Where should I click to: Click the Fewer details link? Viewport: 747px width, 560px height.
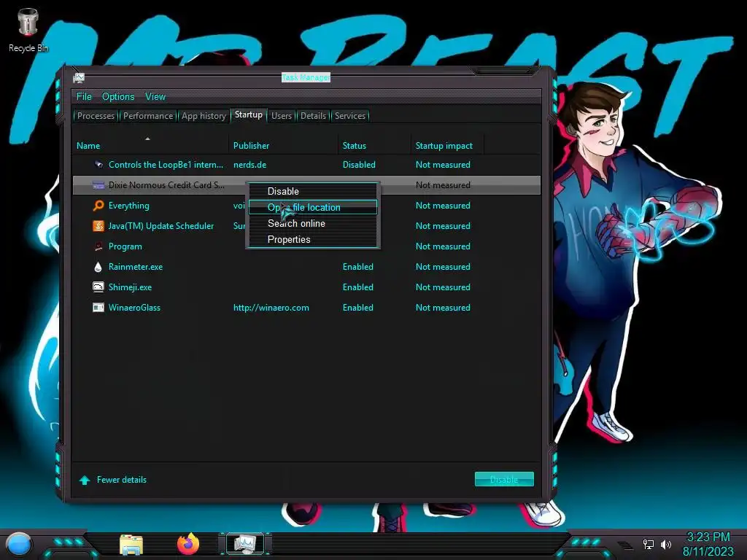click(x=122, y=480)
